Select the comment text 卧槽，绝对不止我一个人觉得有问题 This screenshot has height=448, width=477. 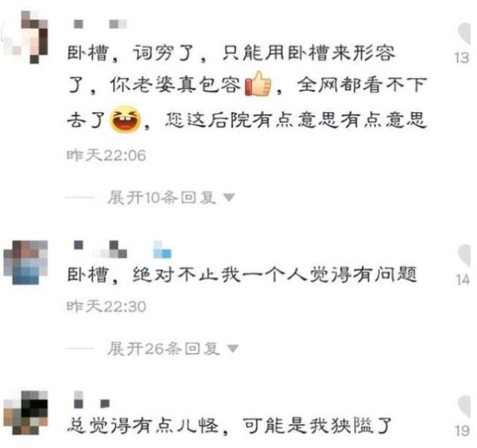pyautogui.click(x=242, y=275)
